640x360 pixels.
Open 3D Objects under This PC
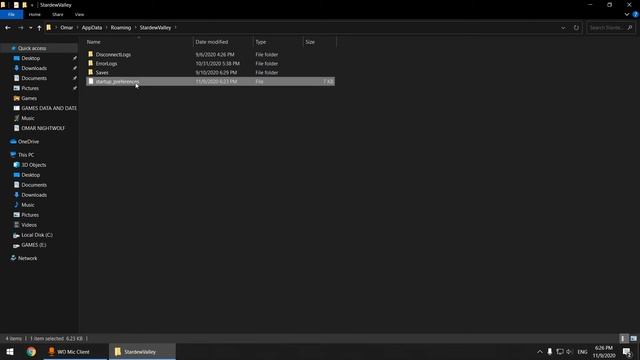[x=33, y=165]
